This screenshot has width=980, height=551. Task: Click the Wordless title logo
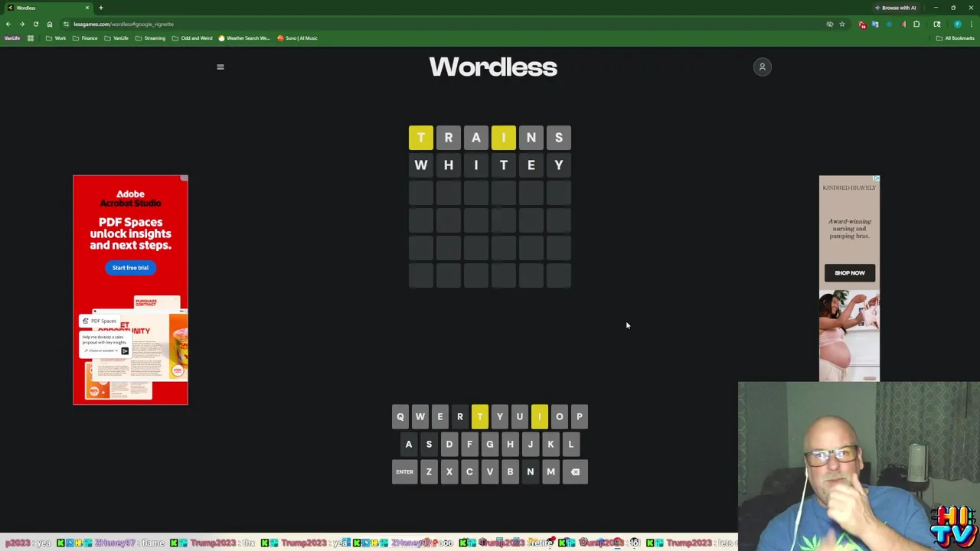[x=493, y=67]
